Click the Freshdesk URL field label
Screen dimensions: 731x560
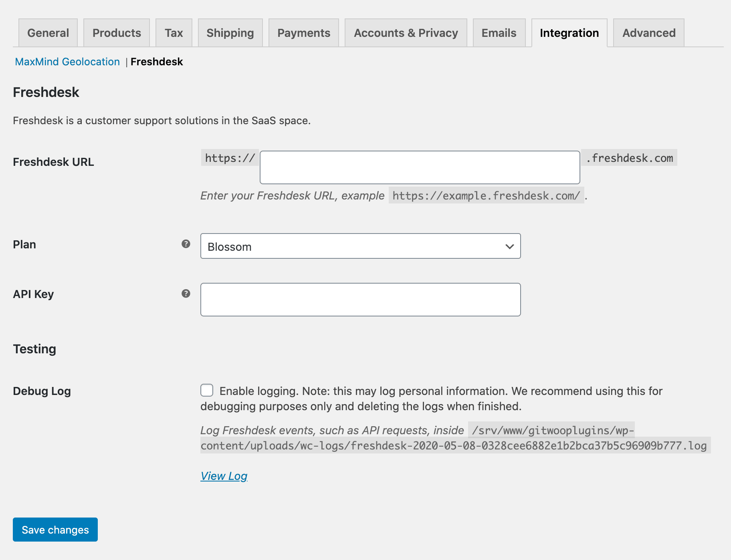[x=53, y=162]
